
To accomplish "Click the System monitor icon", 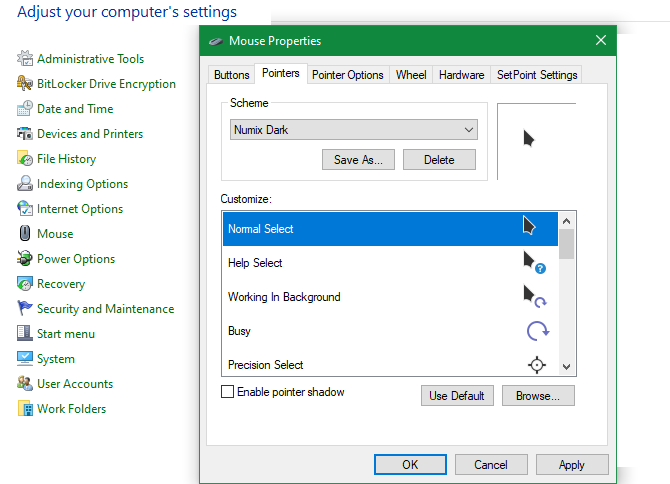I will click(25, 358).
